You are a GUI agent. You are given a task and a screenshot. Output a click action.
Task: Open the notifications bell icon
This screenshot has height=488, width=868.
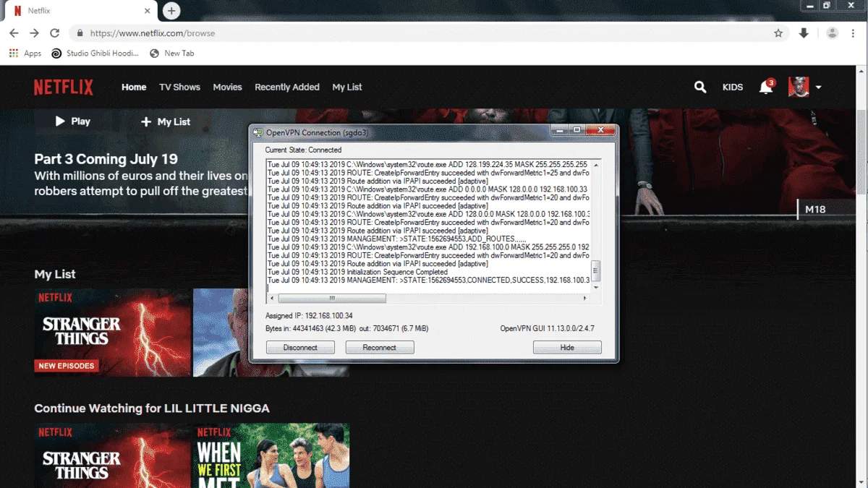766,87
